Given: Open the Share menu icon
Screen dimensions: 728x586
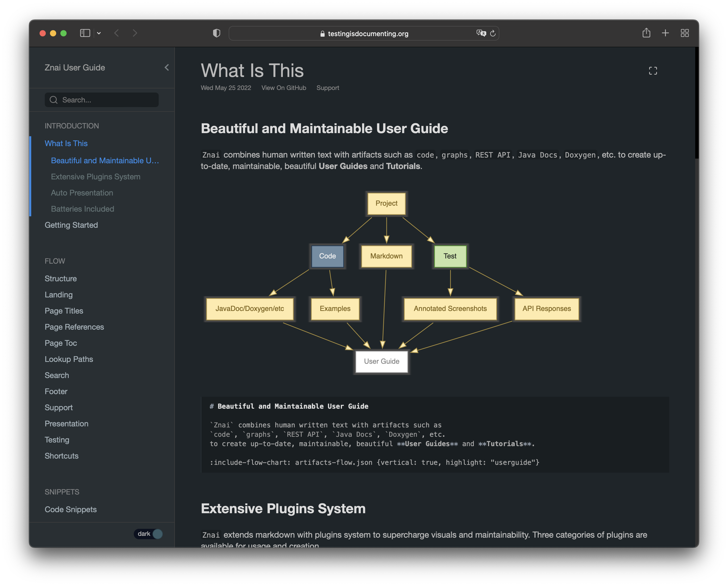Looking at the screenshot, I should (x=646, y=33).
